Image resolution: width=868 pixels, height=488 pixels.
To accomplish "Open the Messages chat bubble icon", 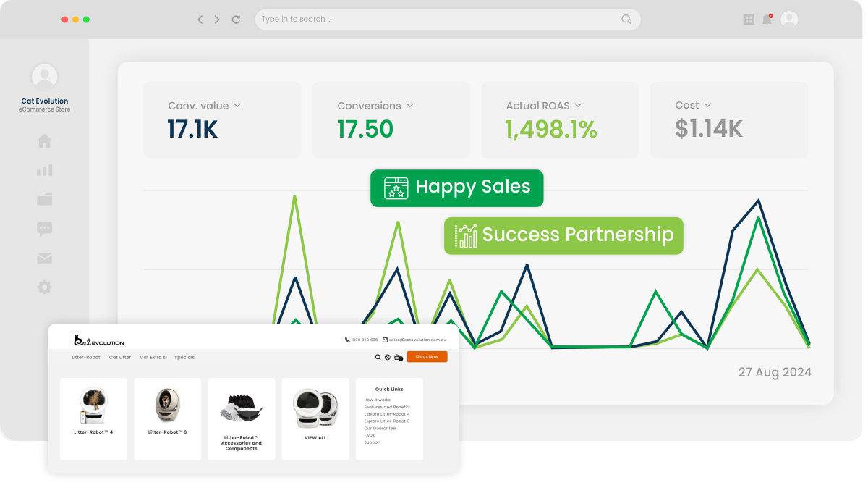I will 44,229.
